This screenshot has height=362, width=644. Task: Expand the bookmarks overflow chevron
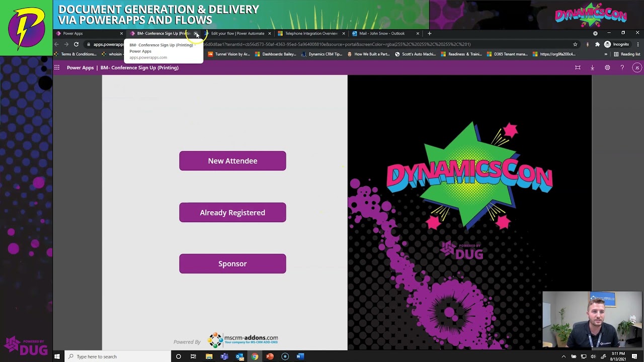pyautogui.click(x=606, y=54)
